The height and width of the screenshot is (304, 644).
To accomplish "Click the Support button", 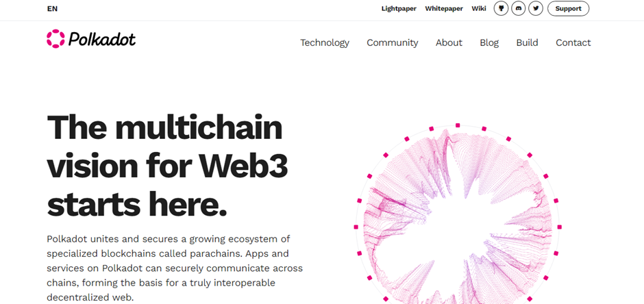I will click(x=569, y=8).
